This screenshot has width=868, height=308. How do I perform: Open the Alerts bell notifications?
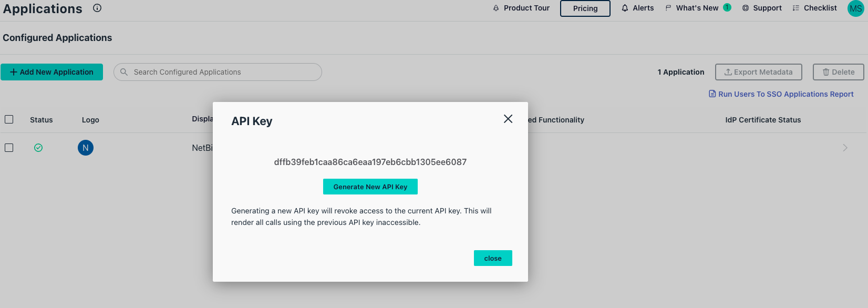click(x=637, y=8)
